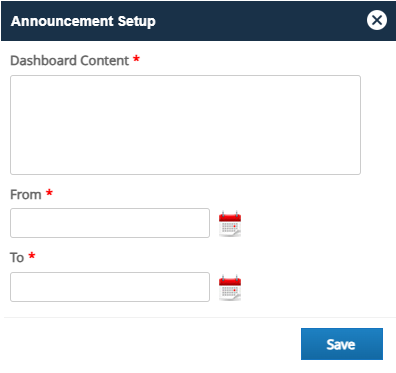Screen dimensions: 396x373
Task: Open the calendar picker for To date
Action: pyautogui.click(x=230, y=288)
